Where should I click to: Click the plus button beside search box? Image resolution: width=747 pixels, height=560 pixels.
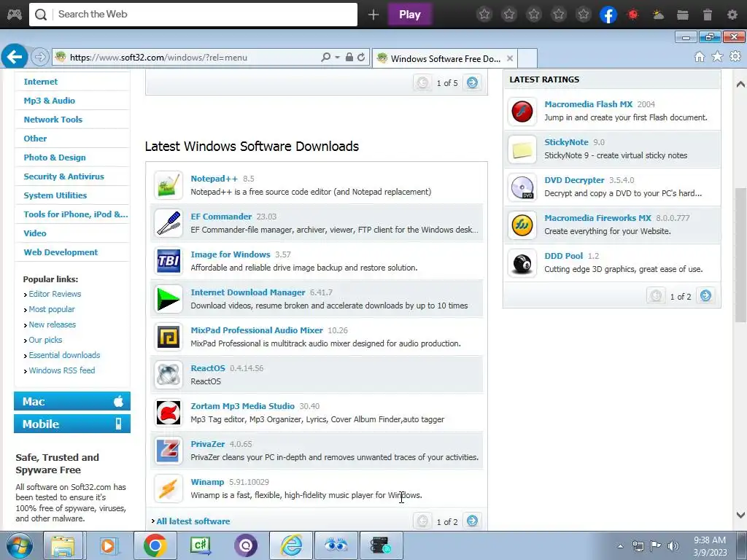[373, 15]
